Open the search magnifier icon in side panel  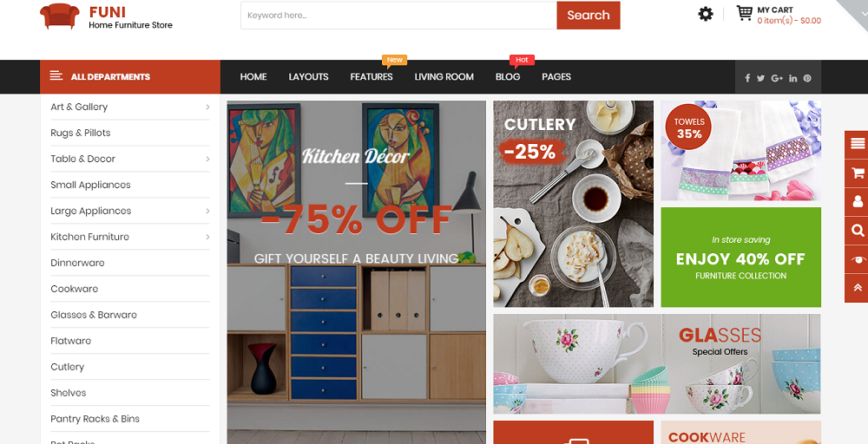point(858,231)
